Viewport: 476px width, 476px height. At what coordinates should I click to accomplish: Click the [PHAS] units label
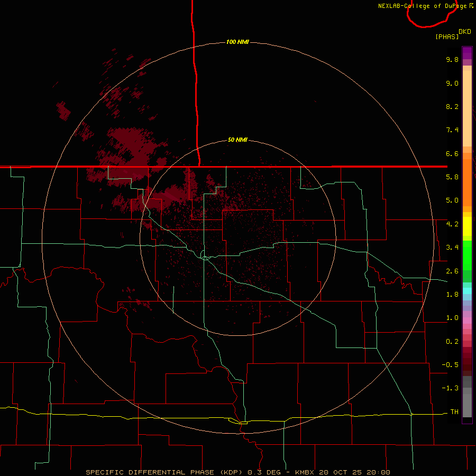click(447, 37)
